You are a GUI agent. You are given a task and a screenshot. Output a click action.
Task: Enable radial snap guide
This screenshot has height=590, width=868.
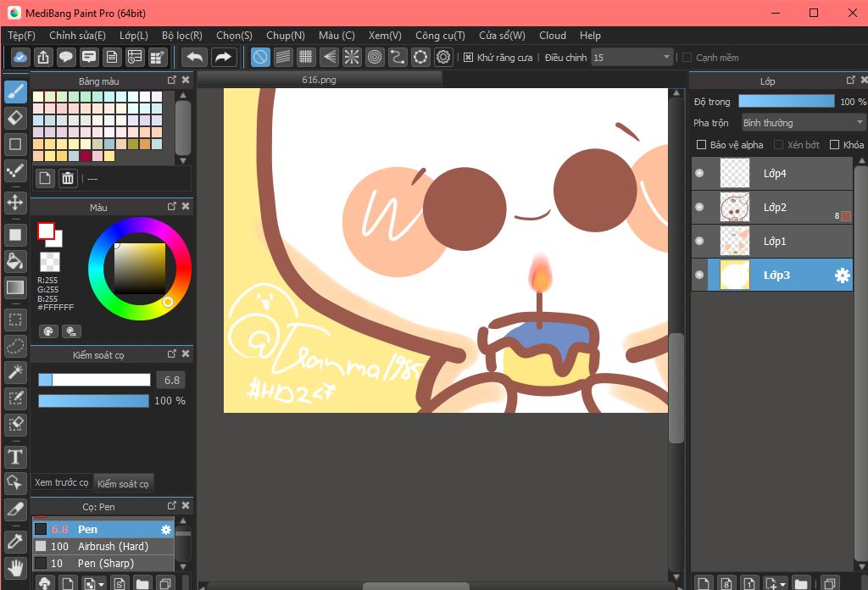tap(352, 57)
